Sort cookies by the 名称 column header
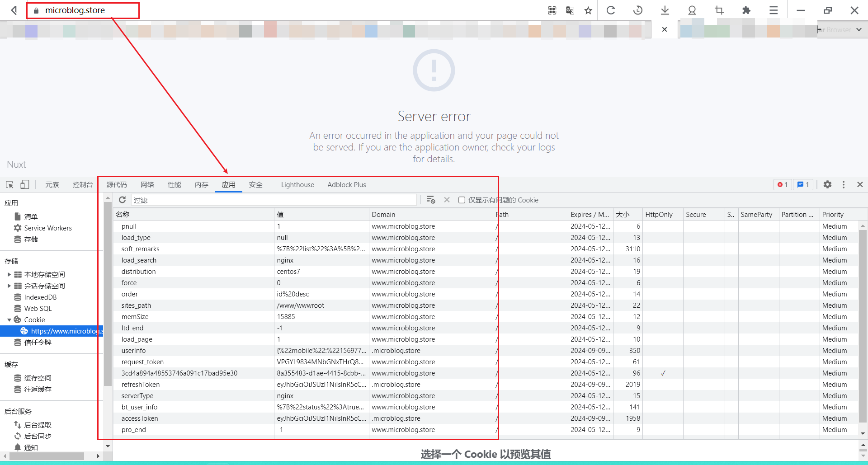The height and width of the screenshot is (465, 868). coord(193,214)
